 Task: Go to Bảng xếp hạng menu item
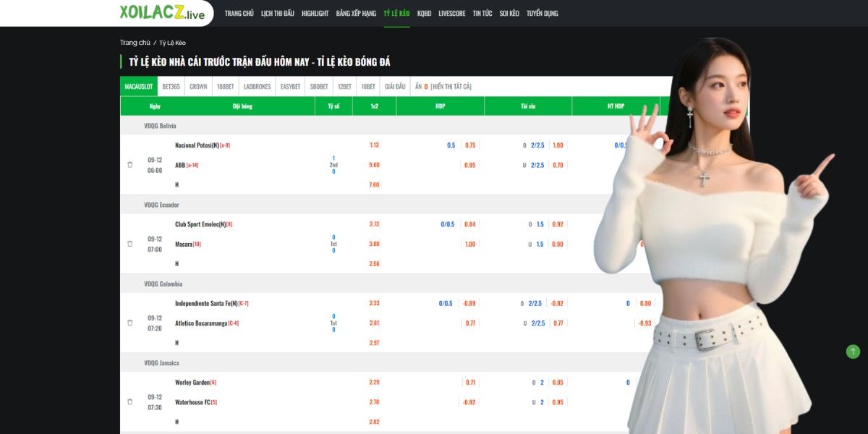356,13
